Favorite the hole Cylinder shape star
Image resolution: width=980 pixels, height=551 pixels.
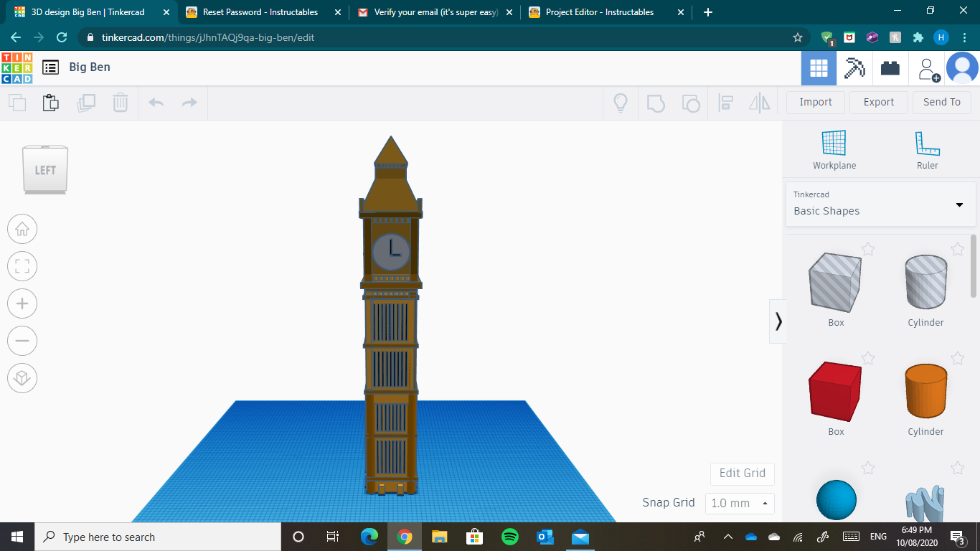957,249
